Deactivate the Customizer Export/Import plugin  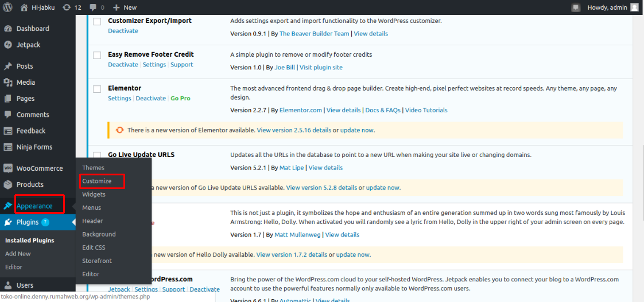pos(123,31)
